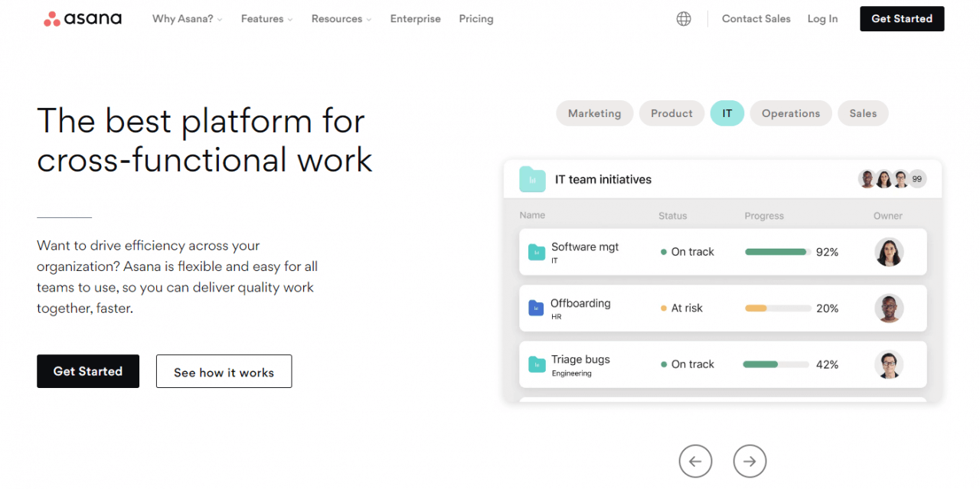This screenshot has width=980, height=489.
Task: Switch to the Marketing tab
Action: (595, 112)
